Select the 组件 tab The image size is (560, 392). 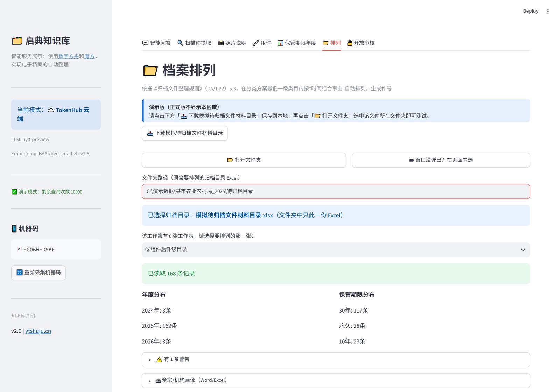tap(262, 43)
